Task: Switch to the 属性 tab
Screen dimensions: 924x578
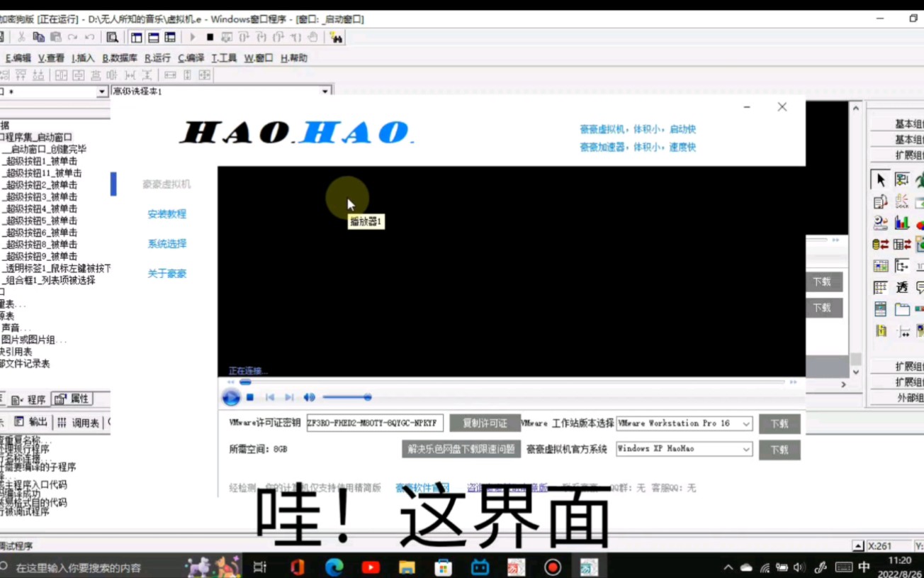Action: tap(72, 399)
